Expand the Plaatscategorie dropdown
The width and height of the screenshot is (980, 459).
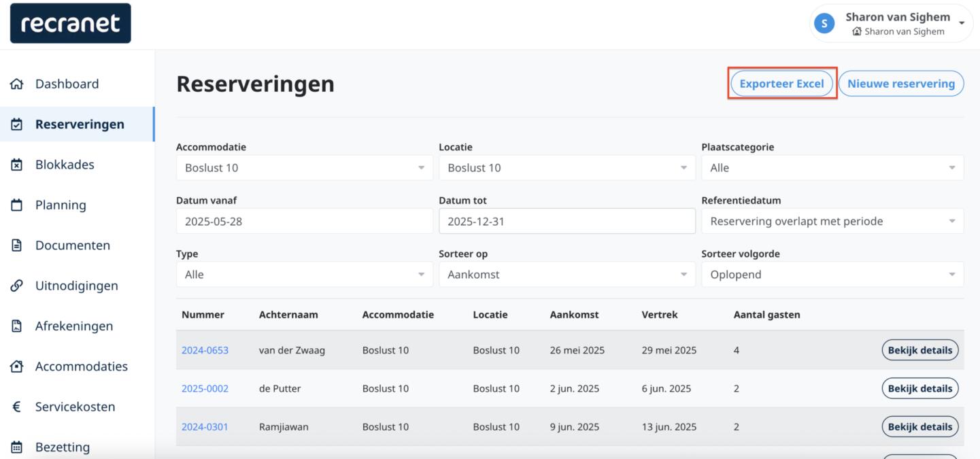pos(832,168)
